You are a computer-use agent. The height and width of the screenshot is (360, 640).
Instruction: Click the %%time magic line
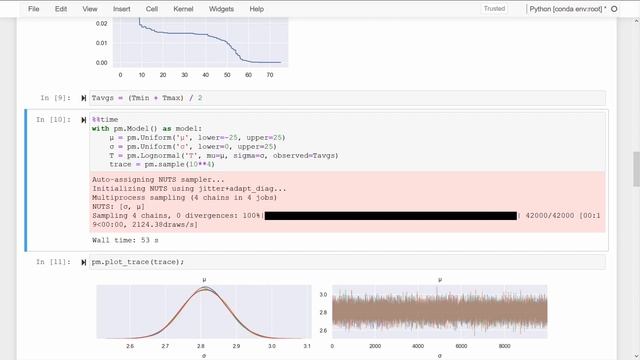click(105, 120)
